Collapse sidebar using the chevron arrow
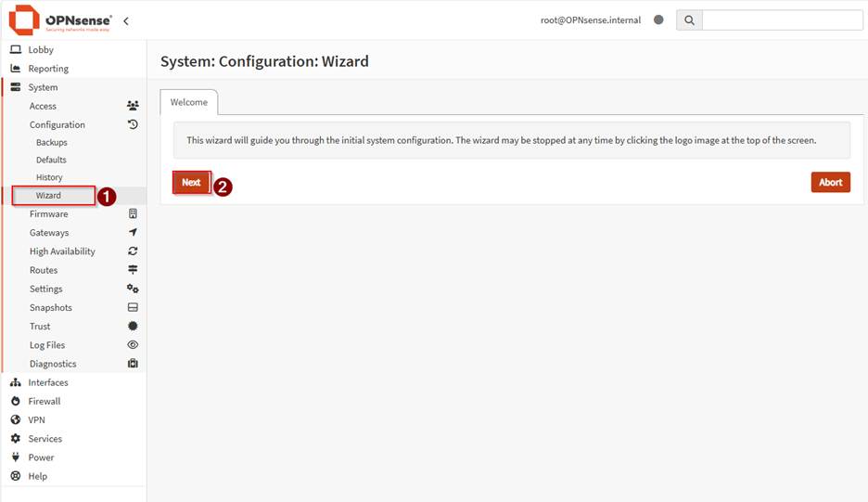This screenshot has height=502, width=868. [x=126, y=20]
